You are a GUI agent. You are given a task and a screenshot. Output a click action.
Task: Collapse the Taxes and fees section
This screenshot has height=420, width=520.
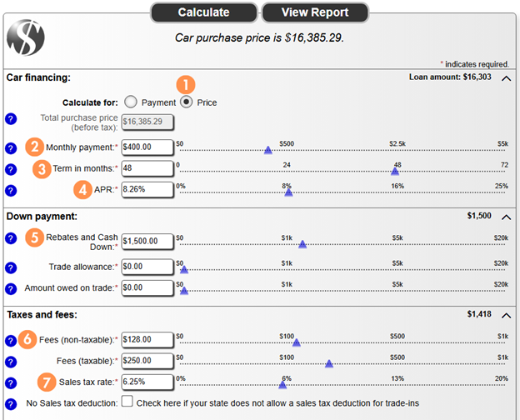(x=506, y=314)
